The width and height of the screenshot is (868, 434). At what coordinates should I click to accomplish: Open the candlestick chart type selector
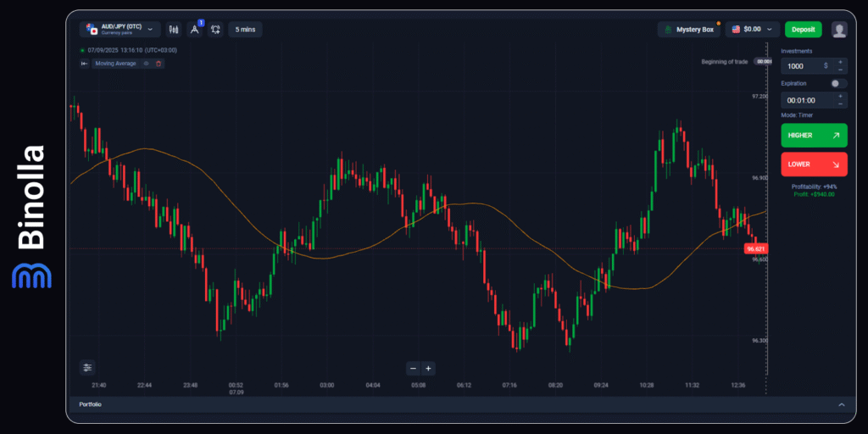tap(174, 29)
